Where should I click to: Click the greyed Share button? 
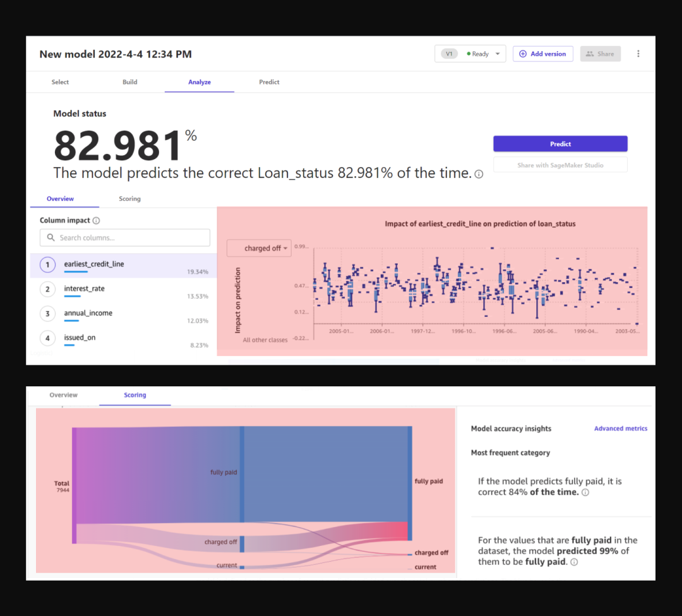click(x=601, y=54)
